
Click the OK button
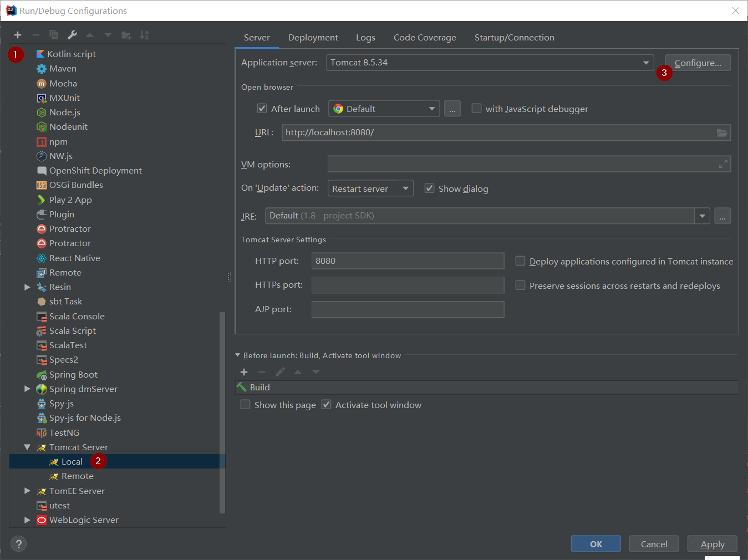tap(596, 544)
